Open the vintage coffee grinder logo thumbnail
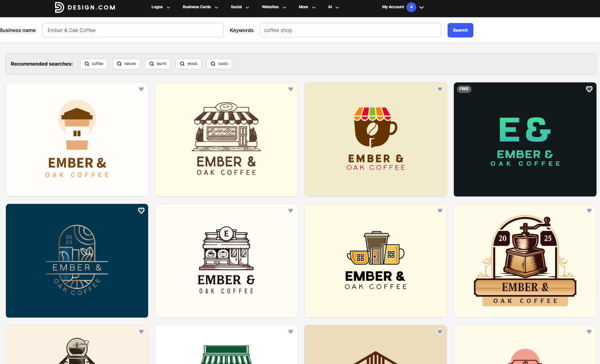This screenshot has width=600, height=364. pos(525,261)
